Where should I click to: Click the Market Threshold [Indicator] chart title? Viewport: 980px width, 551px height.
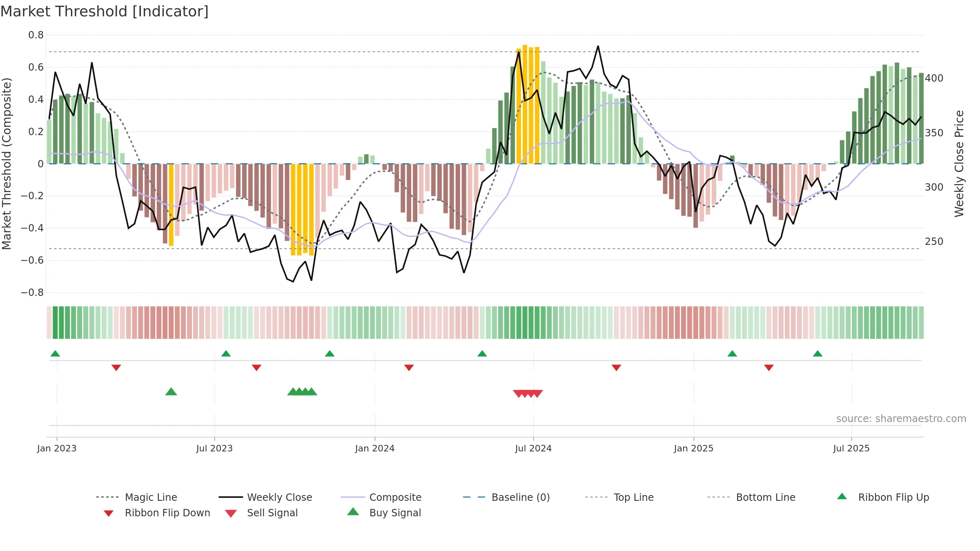[105, 11]
